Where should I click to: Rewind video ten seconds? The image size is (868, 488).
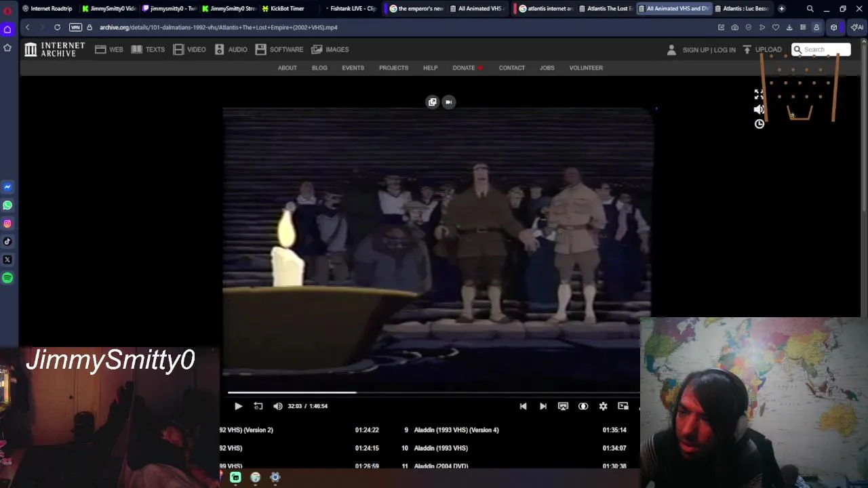click(x=258, y=406)
